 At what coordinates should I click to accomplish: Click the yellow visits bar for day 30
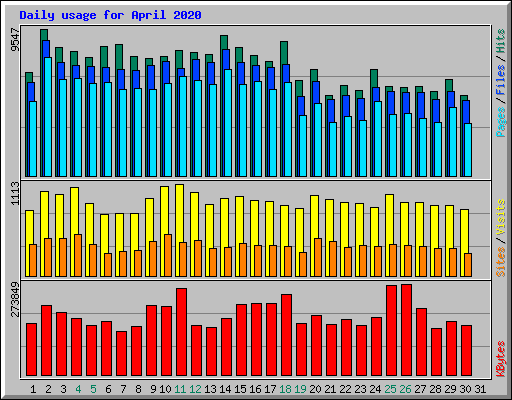tap(464, 243)
